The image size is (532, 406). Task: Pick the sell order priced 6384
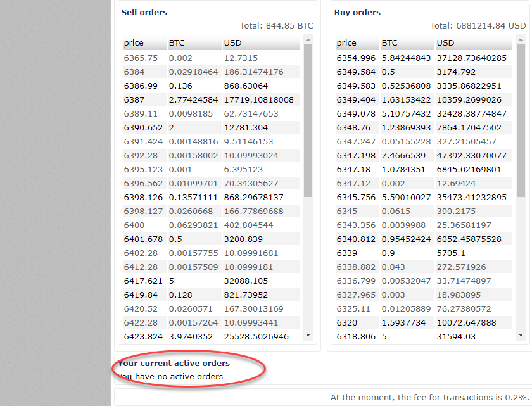(134, 72)
